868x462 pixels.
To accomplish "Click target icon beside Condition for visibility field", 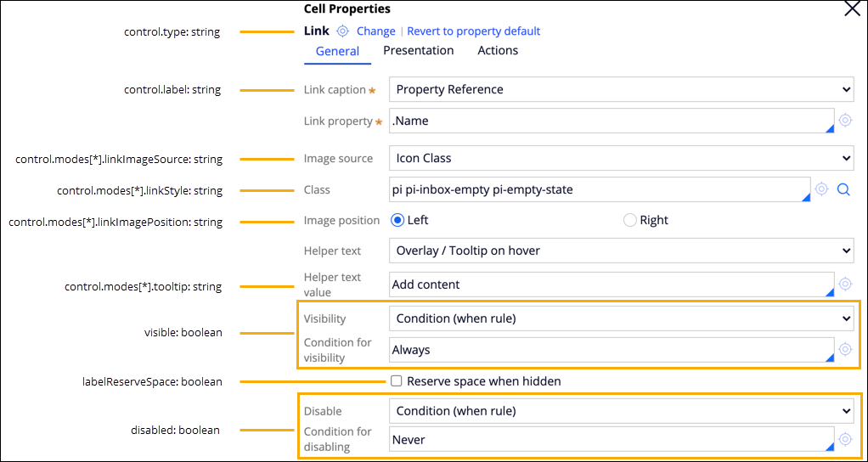I will coord(845,349).
